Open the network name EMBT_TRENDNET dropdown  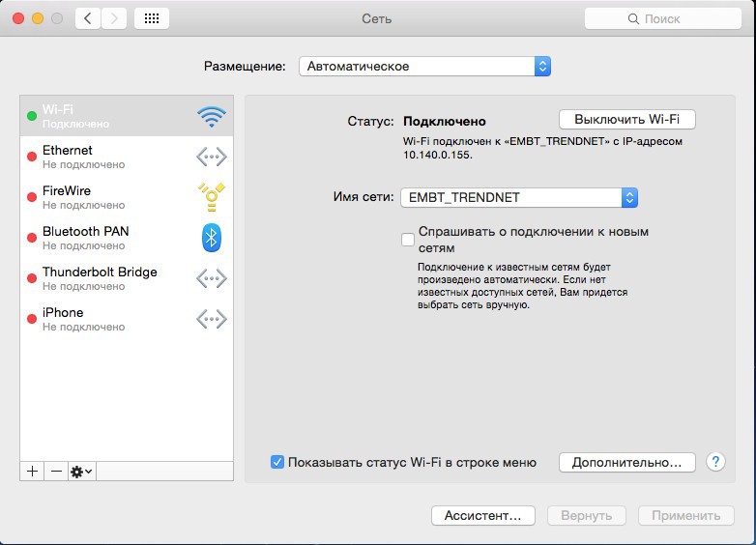519,197
